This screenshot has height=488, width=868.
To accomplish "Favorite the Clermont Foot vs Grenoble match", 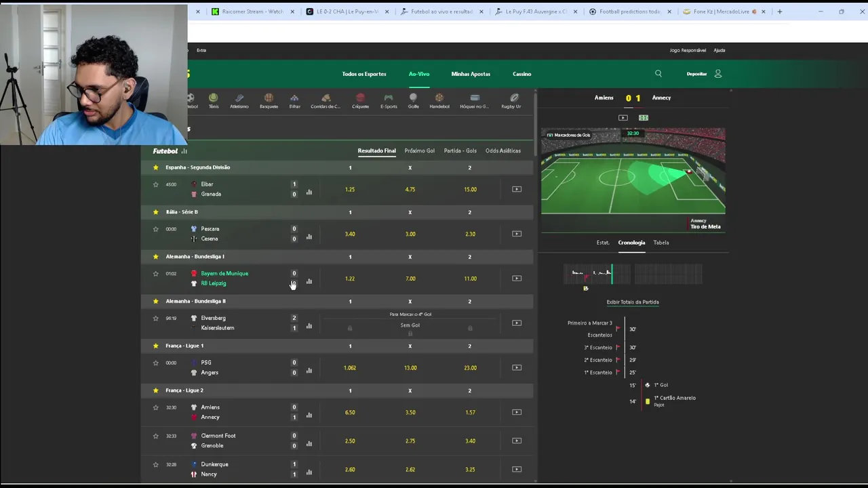I will coord(156,436).
